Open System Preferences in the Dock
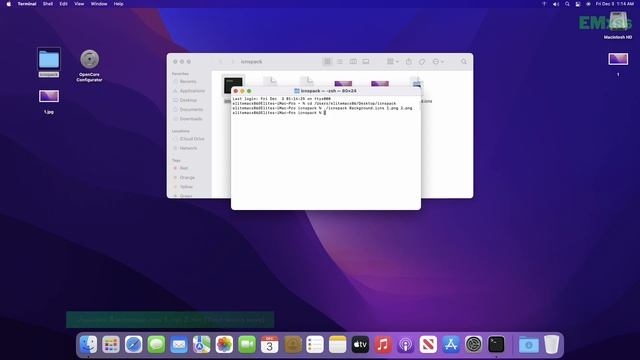Screen dimensions: 640x360 [x=473, y=344]
